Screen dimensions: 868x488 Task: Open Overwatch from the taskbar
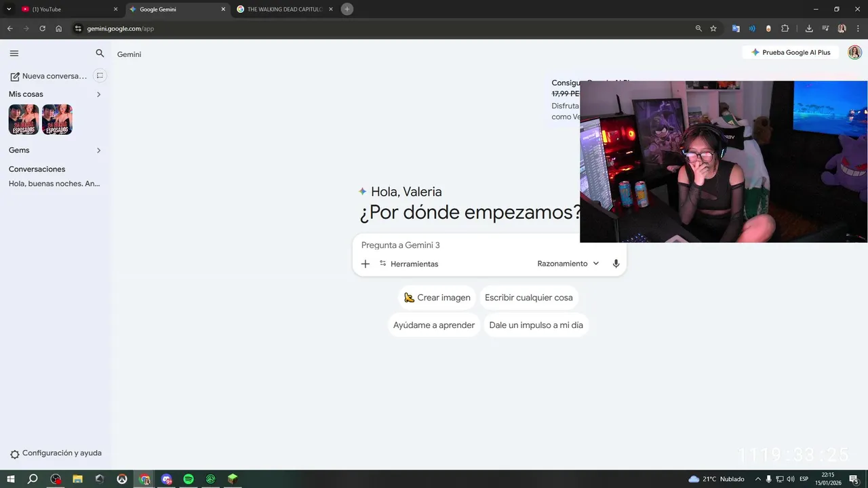[122, 479]
